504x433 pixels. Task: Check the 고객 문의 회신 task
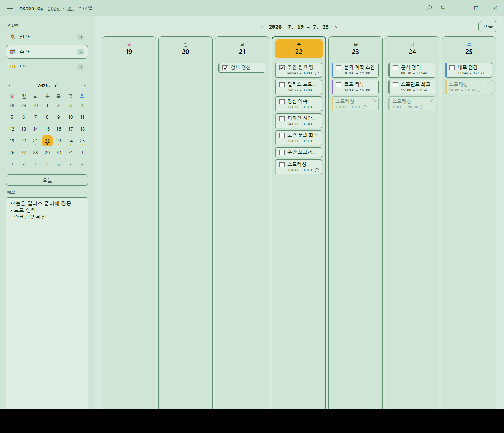pyautogui.click(x=282, y=135)
